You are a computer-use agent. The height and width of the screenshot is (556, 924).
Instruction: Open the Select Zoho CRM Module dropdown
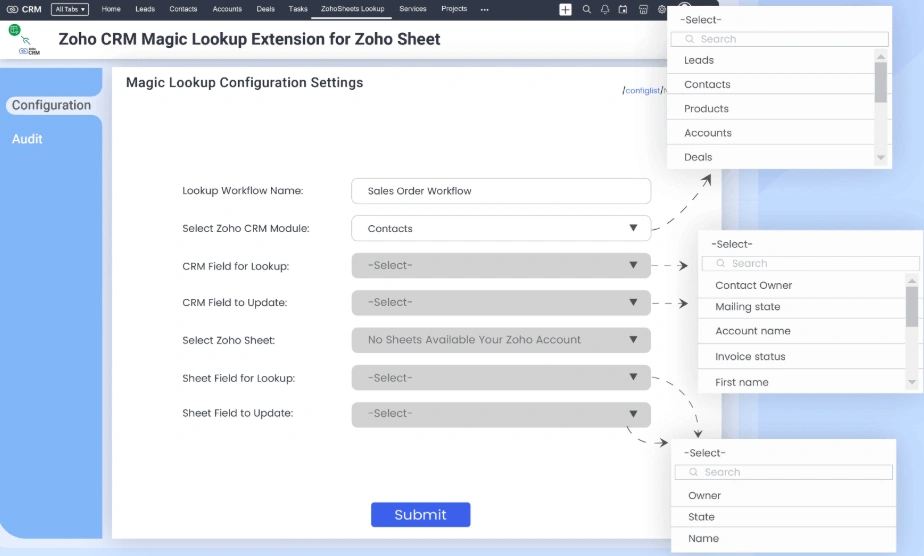[x=501, y=229]
